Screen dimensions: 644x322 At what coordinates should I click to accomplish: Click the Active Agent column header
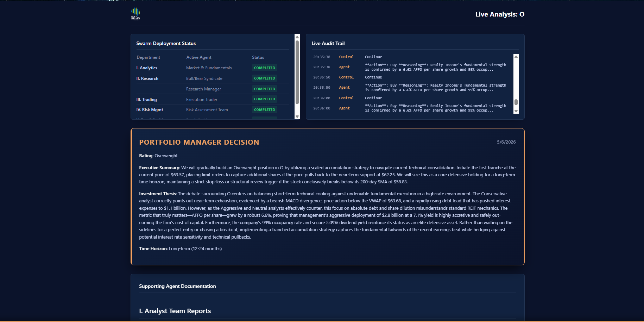199,57
